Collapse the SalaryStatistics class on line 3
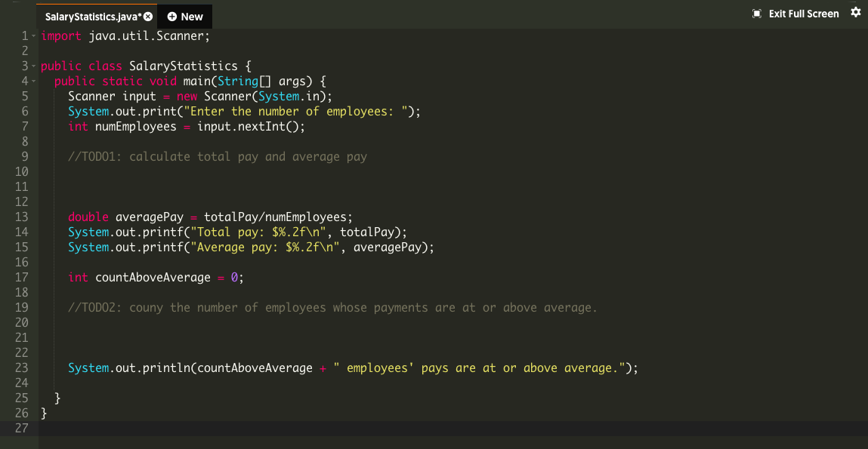Screen dimensions: 868x449 [x=33, y=66]
